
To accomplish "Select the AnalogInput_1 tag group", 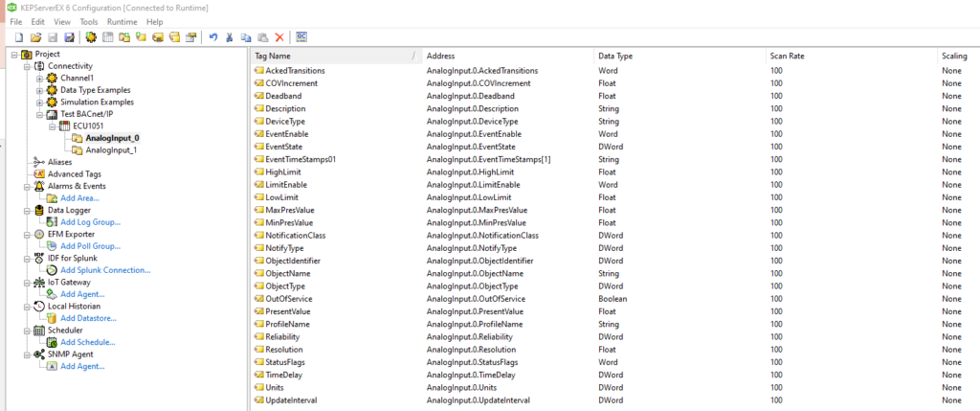I will point(111,150).
